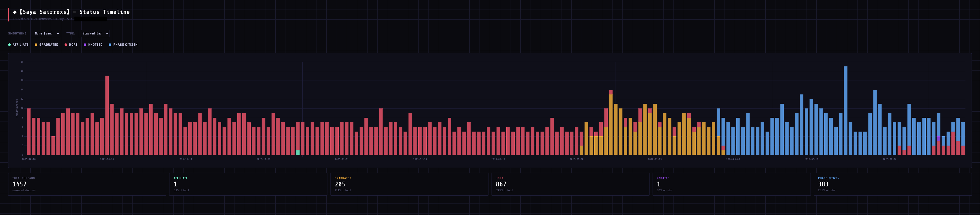Click the purple Knotted legend dot
Viewport: 980px width, 215px height.
point(85,45)
